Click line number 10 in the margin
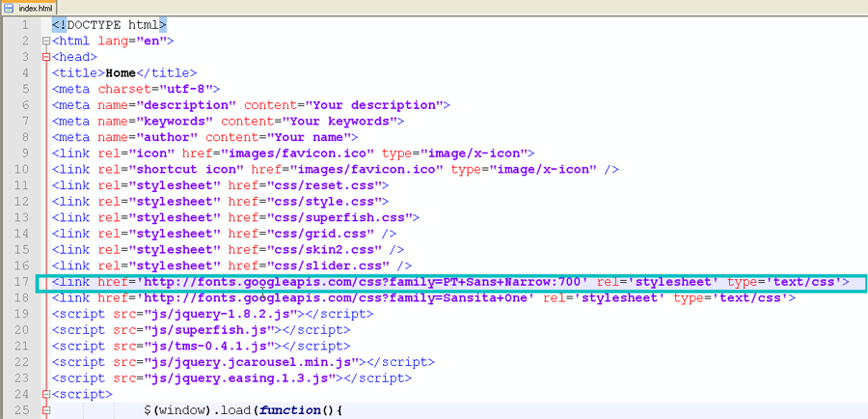 pyautogui.click(x=21, y=170)
